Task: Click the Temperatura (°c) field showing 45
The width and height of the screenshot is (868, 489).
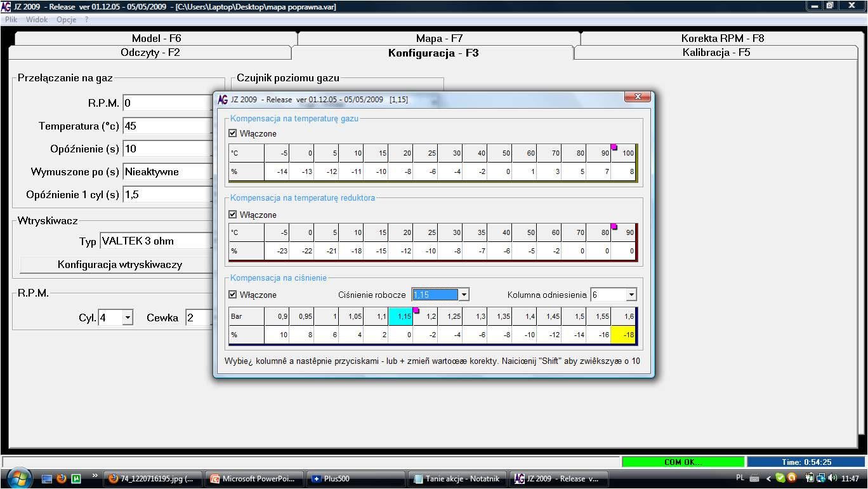Action: tap(168, 126)
